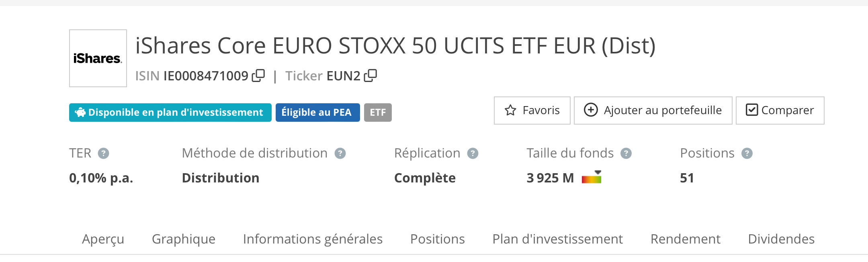The image size is (868, 262).
Task: Open the Réplication help icon
Action: [473, 154]
